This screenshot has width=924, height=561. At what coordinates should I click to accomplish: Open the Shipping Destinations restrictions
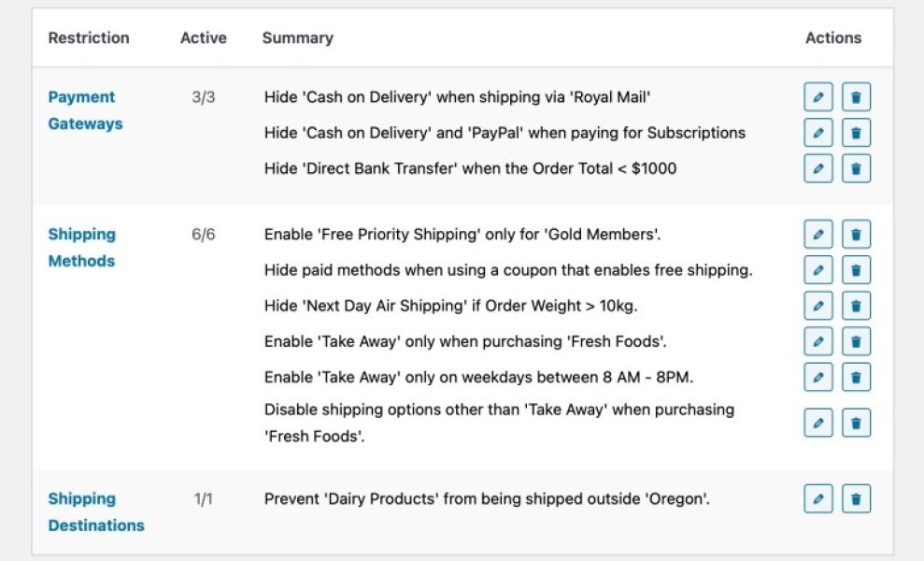point(95,511)
